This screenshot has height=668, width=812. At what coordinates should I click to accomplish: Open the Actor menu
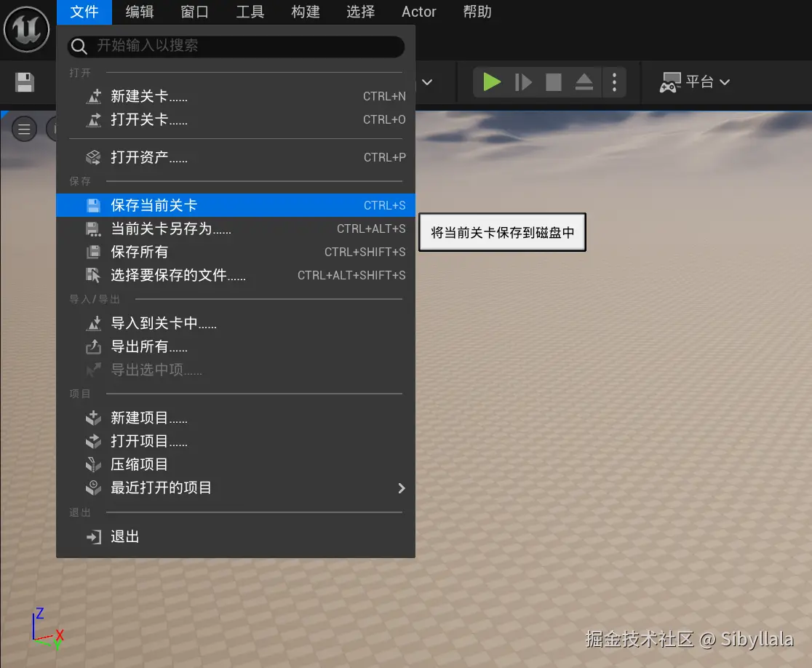[x=419, y=12]
